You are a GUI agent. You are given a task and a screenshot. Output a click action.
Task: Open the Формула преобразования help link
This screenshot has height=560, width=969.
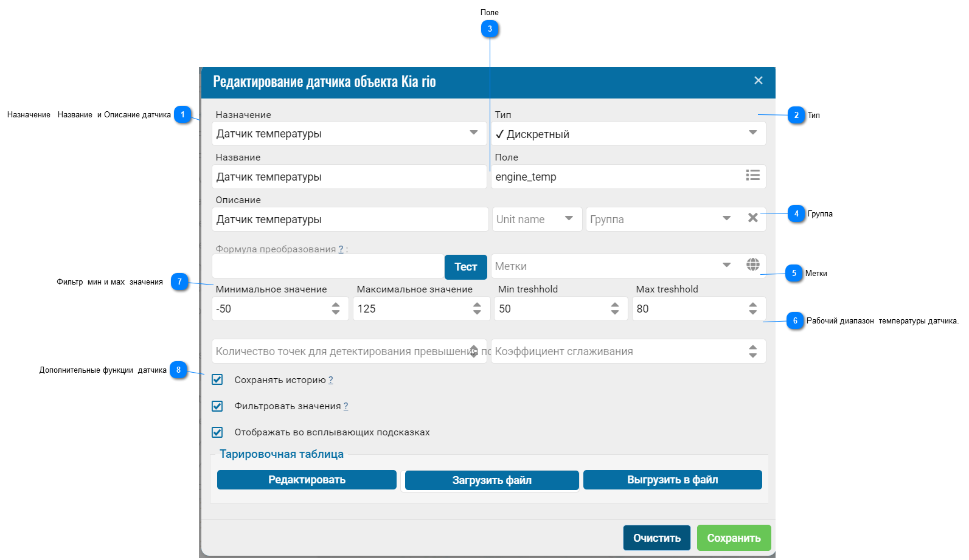[x=341, y=249]
